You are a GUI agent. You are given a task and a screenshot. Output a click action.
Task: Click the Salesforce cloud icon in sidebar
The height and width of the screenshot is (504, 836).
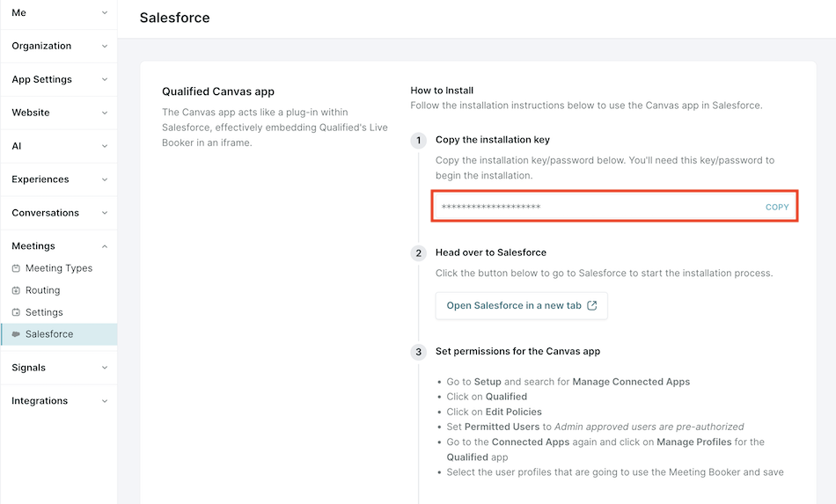tap(16, 334)
